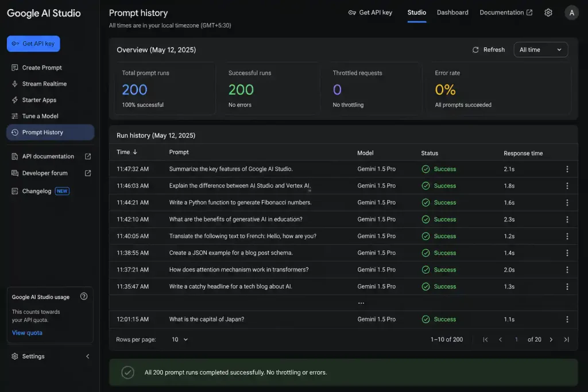Select Starter Apps in the sidebar
This screenshot has width=588, height=392.
(x=51, y=100)
